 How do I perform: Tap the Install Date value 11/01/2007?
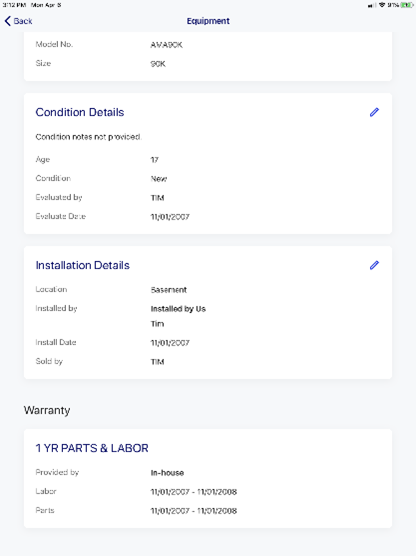click(x=170, y=343)
